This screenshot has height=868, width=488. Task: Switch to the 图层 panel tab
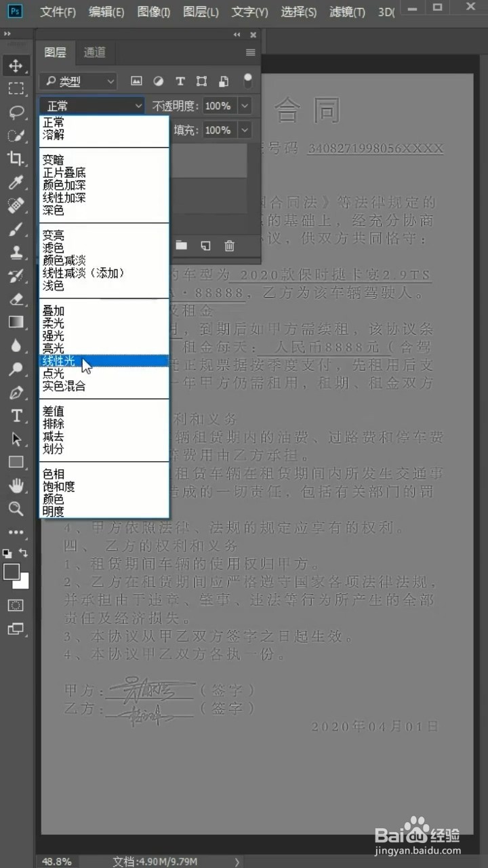coord(55,52)
